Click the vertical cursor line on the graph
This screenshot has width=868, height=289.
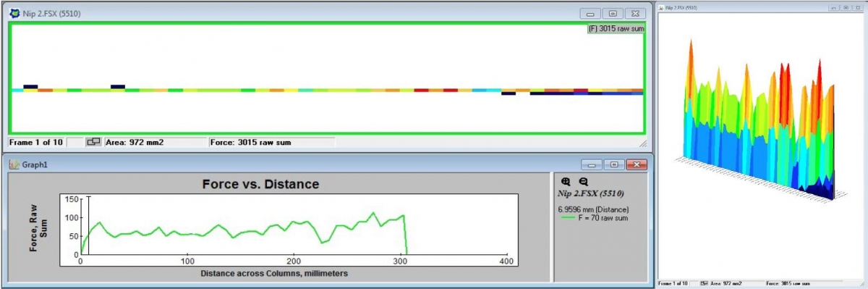click(x=88, y=225)
